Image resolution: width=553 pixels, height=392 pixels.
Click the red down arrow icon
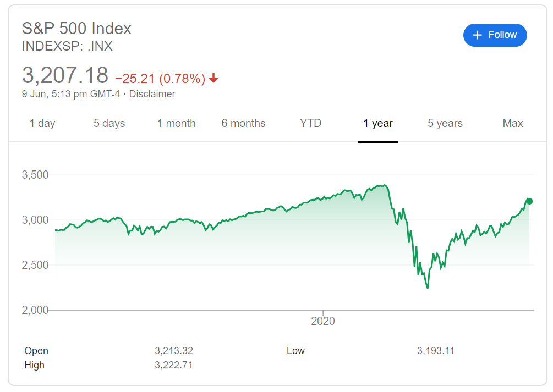(x=213, y=79)
